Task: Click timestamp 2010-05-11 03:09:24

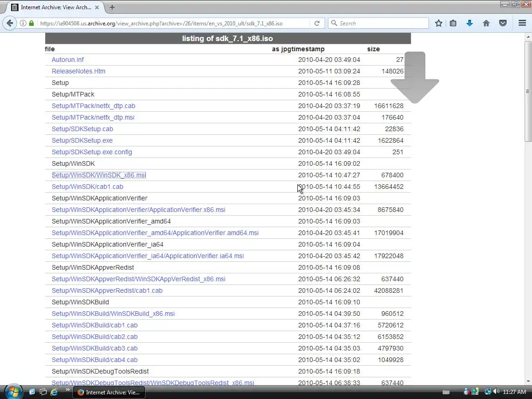Action: click(x=329, y=71)
